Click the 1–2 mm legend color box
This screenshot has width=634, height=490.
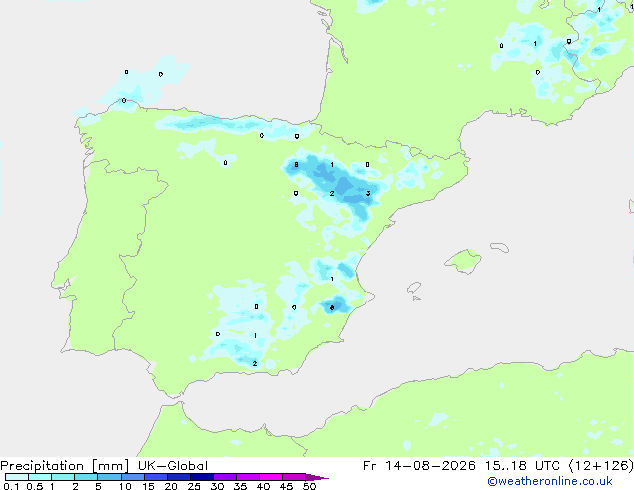(x=63, y=477)
